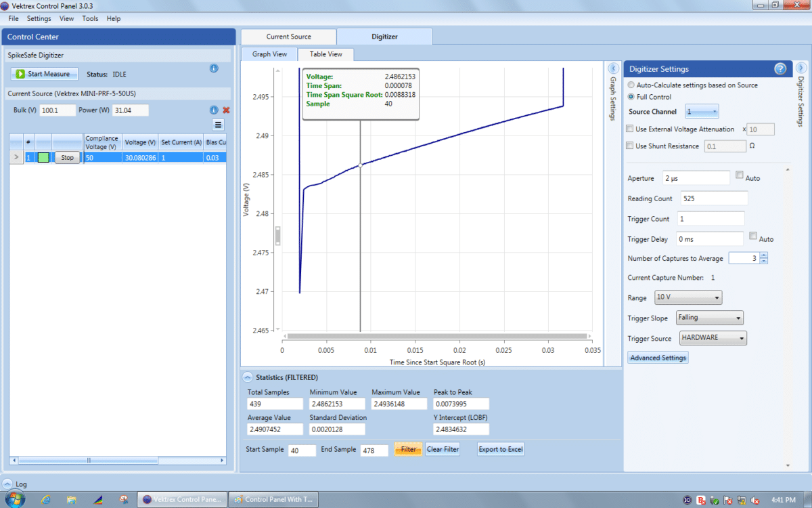Click the Aperture input field
This screenshot has width=812, height=508.
coord(696,178)
